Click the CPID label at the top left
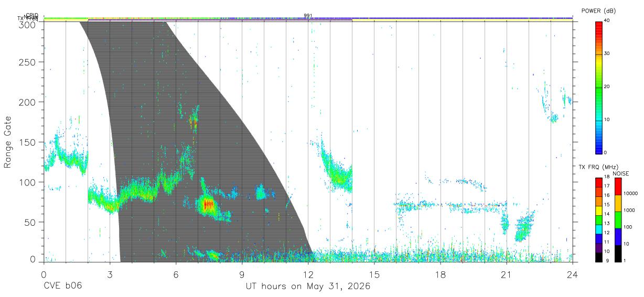This screenshot has height=297, width=644. 32,15
